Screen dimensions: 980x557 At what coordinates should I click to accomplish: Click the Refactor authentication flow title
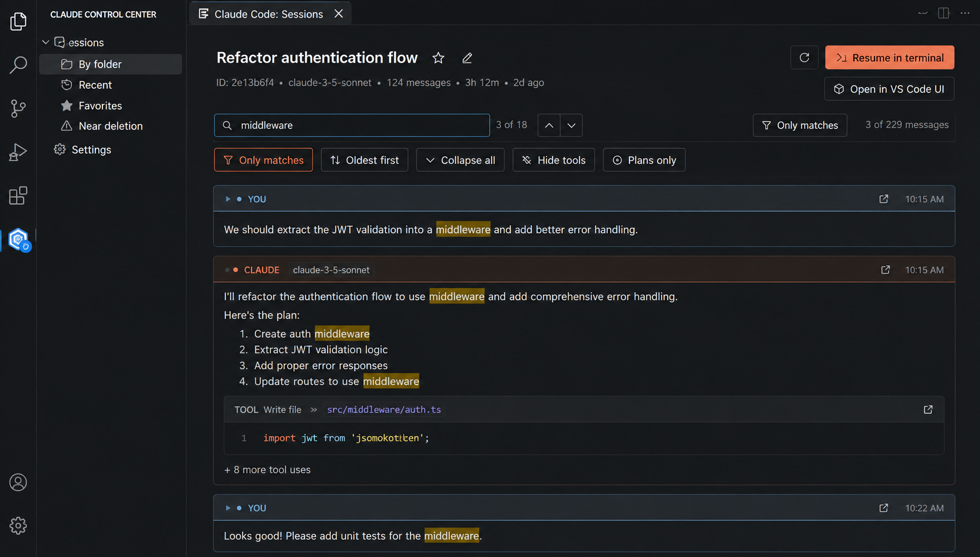point(317,58)
